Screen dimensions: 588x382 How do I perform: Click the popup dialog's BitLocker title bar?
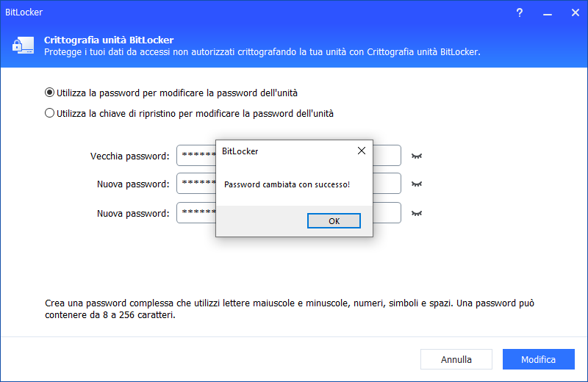[x=279, y=151]
